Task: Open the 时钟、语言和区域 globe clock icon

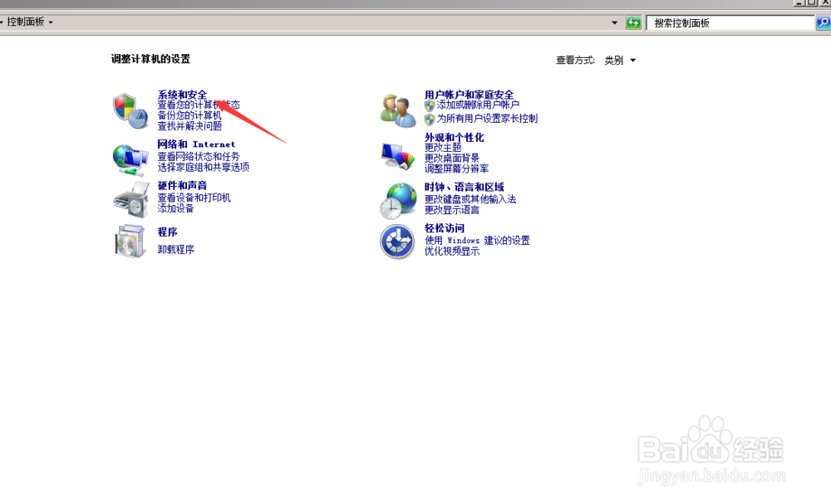Action: pyautogui.click(x=398, y=201)
